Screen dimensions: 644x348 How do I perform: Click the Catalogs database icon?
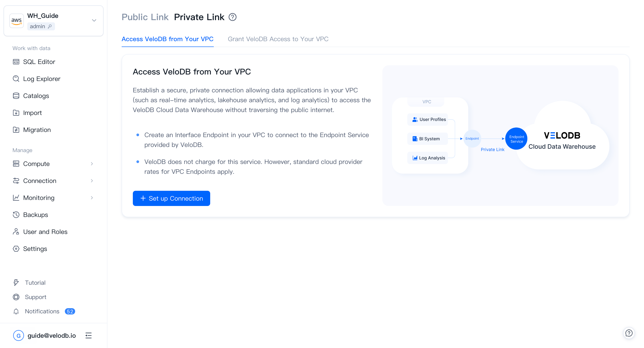click(16, 96)
